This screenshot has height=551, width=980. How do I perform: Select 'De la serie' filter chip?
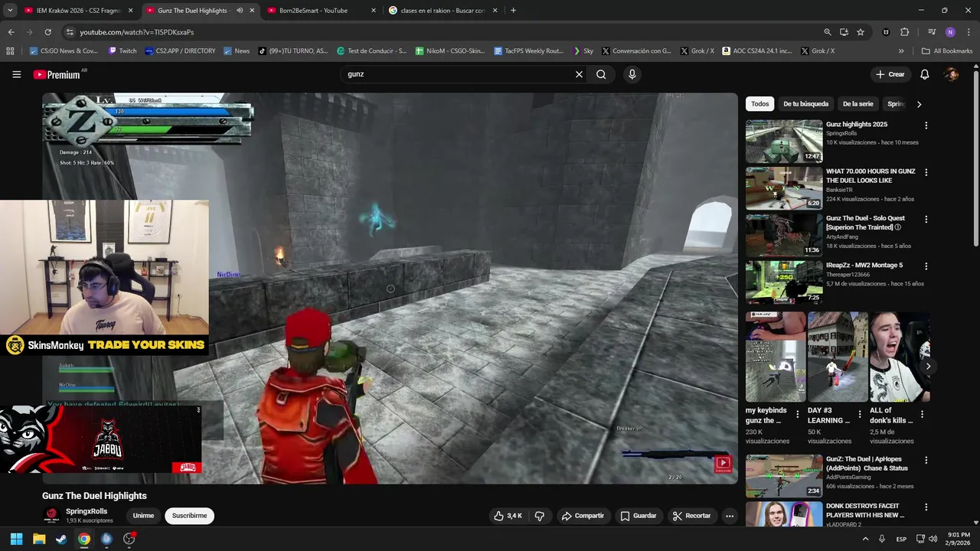[x=857, y=104]
